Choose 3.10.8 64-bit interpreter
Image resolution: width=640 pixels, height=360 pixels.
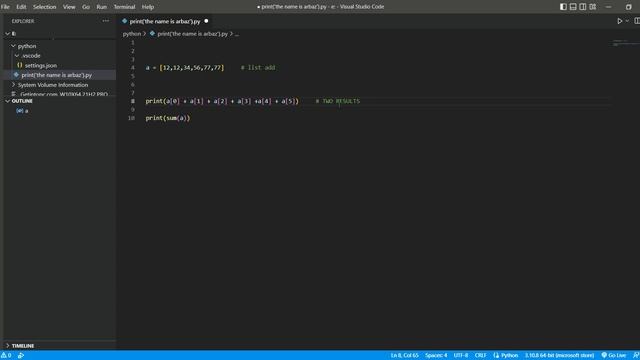559,355
